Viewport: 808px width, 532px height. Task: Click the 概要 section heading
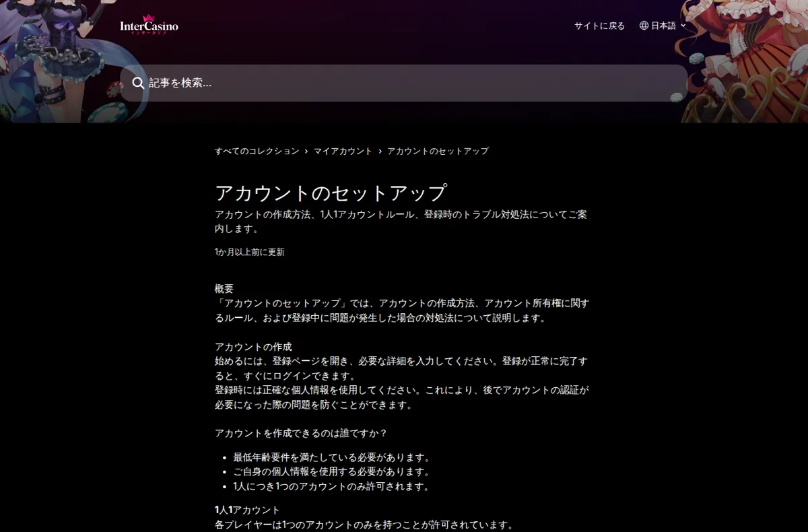[x=224, y=288]
